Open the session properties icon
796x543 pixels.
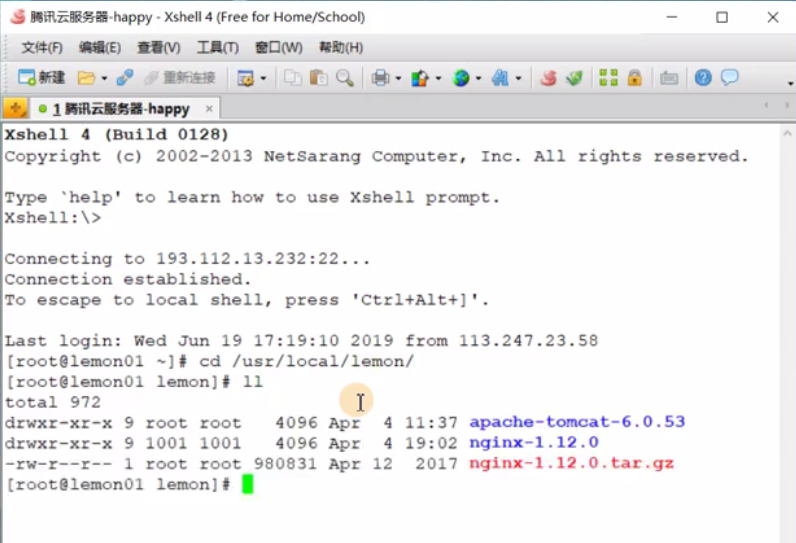tap(246, 78)
